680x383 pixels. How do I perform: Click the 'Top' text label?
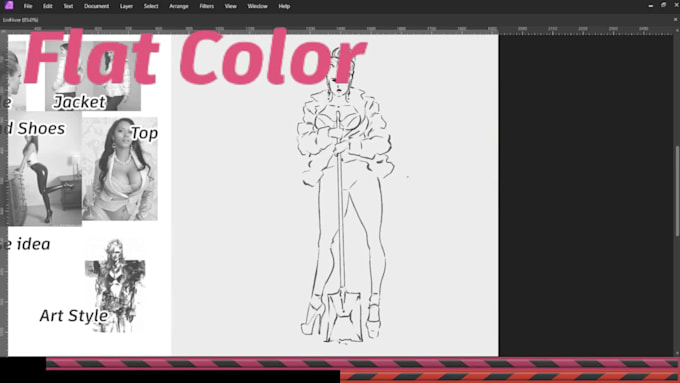pyautogui.click(x=144, y=134)
